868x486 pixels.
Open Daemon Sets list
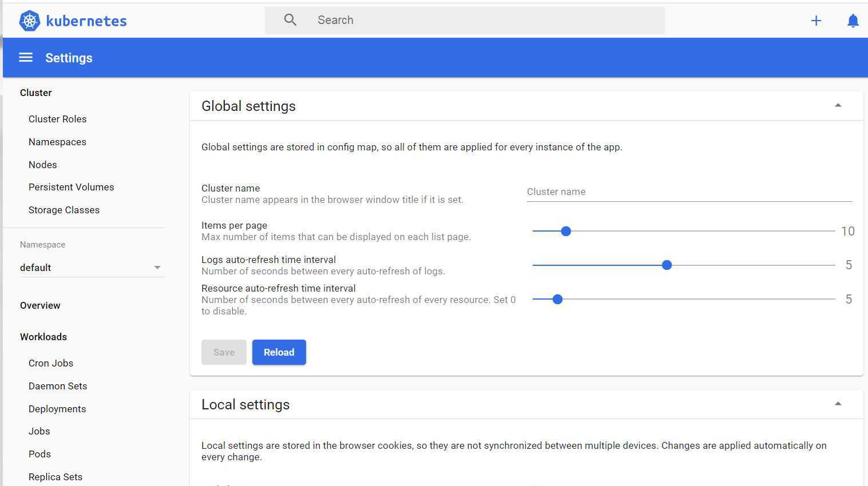tap(58, 386)
